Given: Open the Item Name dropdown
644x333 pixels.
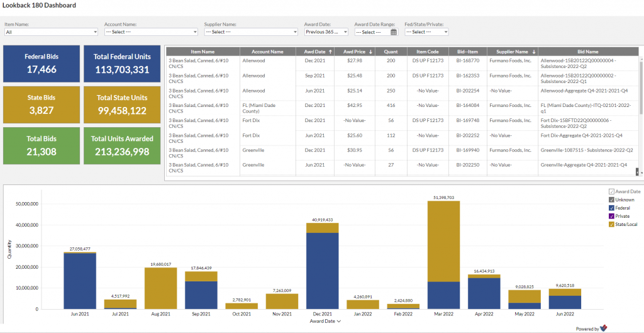Looking at the screenshot, I should [52, 31].
